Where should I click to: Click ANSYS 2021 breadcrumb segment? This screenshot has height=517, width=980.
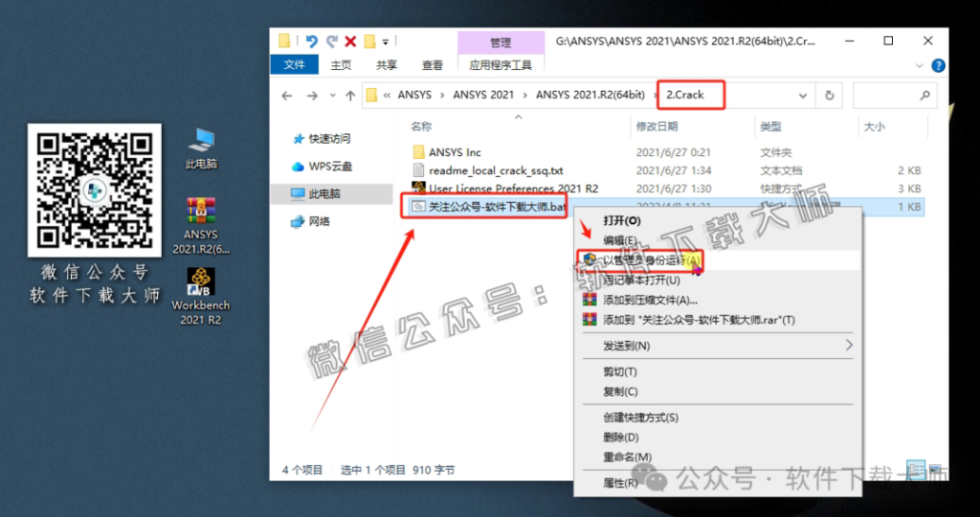483,95
